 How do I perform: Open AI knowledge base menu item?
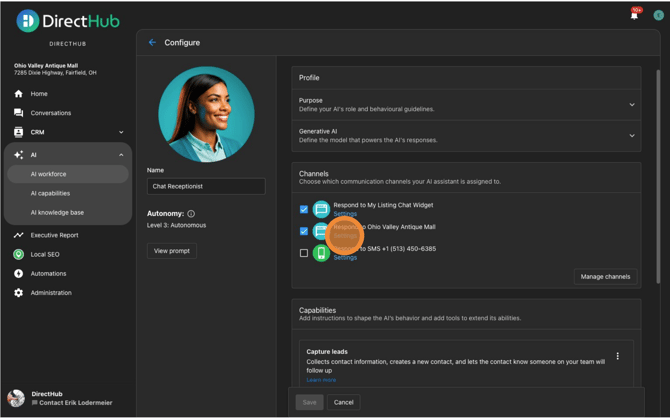click(x=57, y=212)
